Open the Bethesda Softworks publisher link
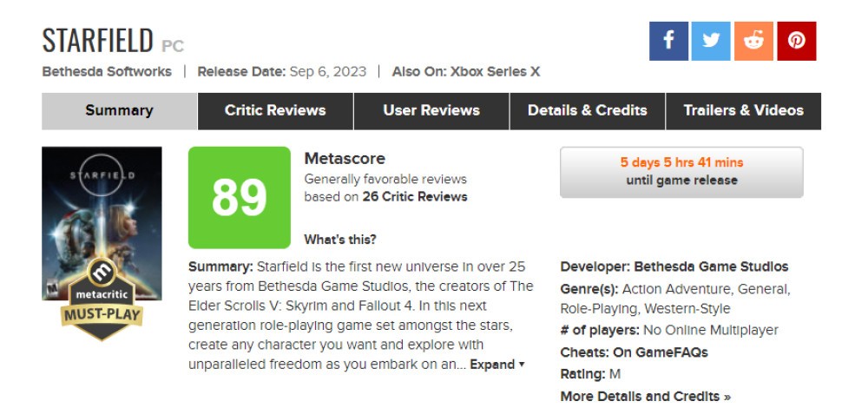 [x=107, y=72]
